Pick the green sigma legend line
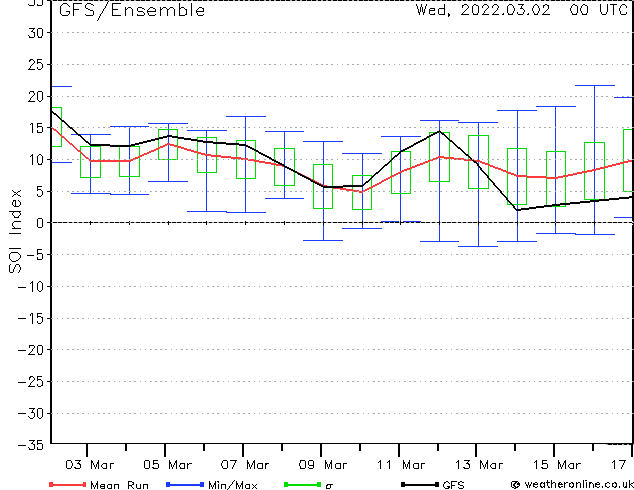Viewport: 634px width, 490px height. tap(303, 484)
